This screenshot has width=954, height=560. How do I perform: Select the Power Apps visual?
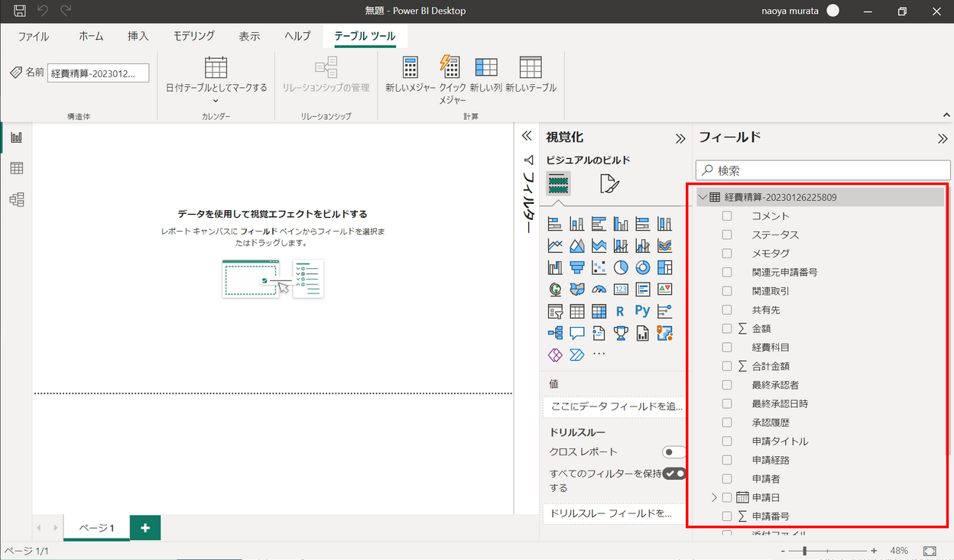tap(555, 354)
